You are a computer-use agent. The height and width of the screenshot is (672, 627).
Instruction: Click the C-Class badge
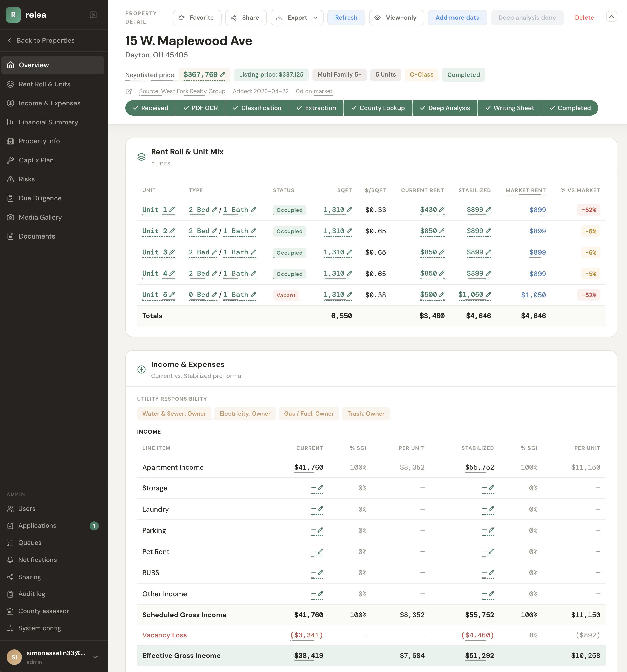(x=421, y=75)
